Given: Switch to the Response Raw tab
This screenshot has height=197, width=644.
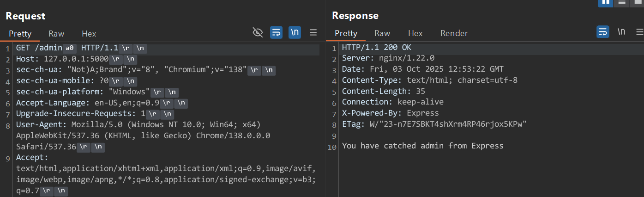Looking at the screenshot, I should [x=382, y=33].
